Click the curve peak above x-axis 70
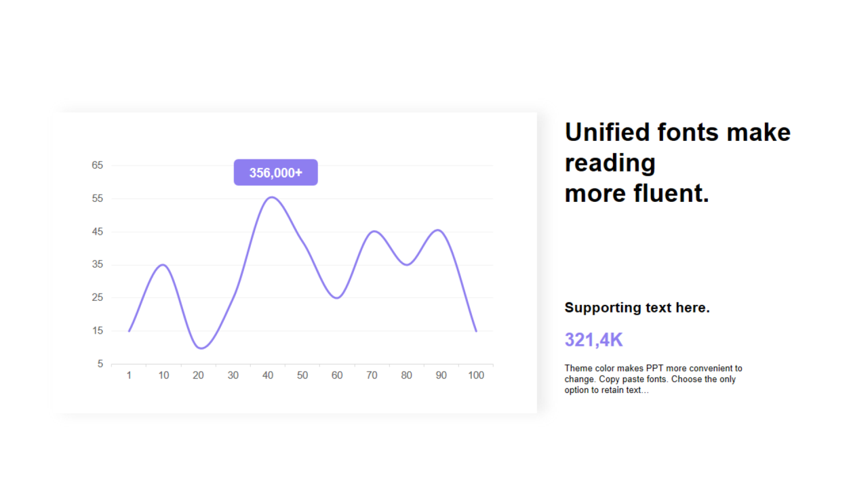Image resolution: width=868 pixels, height=488 pixels. [x=374, y=231]
